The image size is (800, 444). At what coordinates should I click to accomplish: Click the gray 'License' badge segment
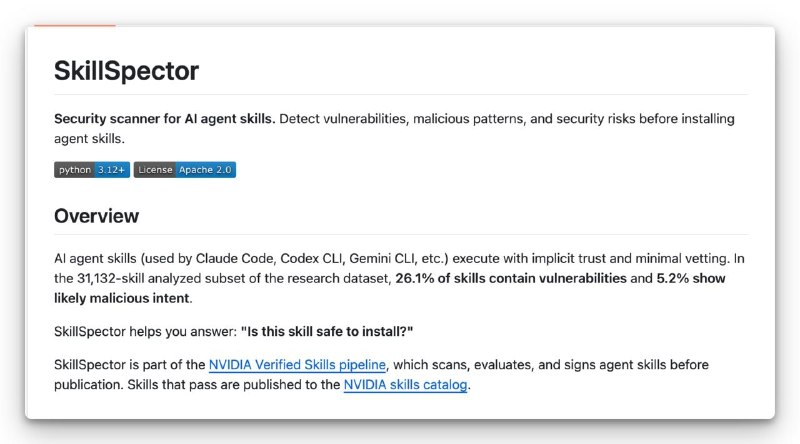coord(155,170)
